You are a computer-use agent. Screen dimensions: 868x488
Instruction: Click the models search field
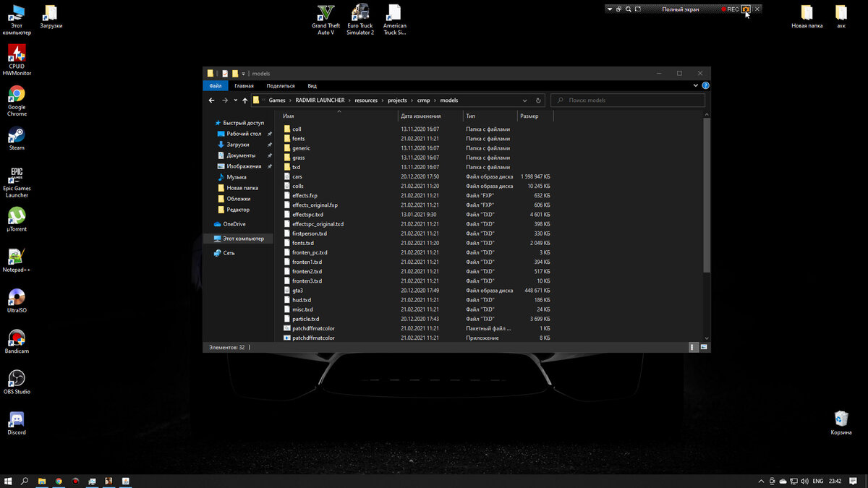(x=628, y=100)
